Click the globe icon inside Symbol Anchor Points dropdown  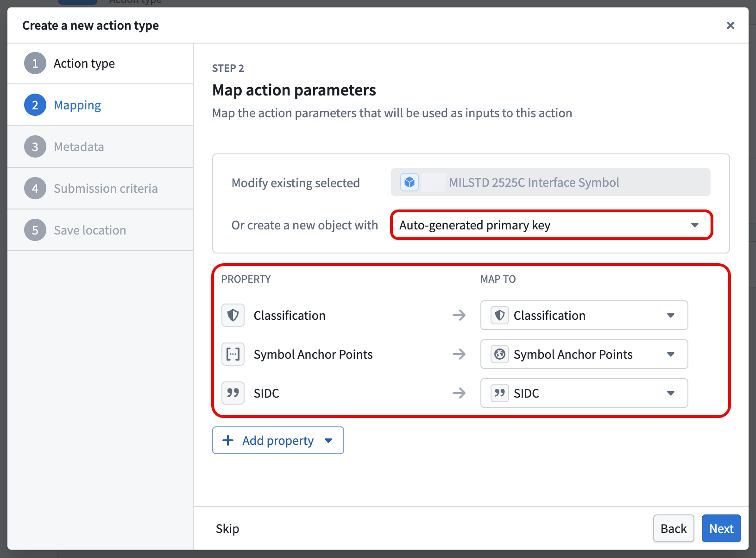pyautogui.click(x=500, y=355)
